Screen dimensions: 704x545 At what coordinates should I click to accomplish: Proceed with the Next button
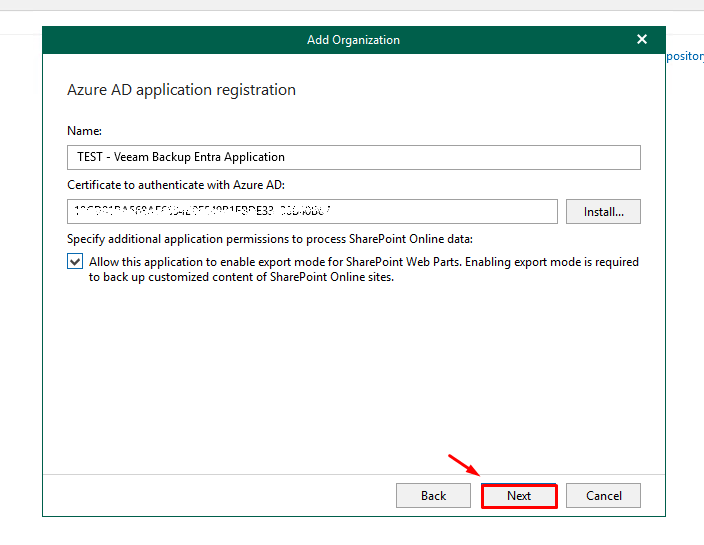pyautogui.click(x=519, y=496)
